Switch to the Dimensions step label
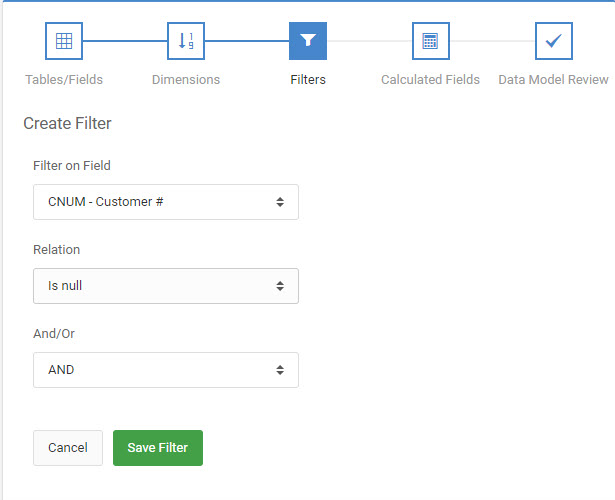This screenshot has height=500, width=615. click(x=186, y=80)
